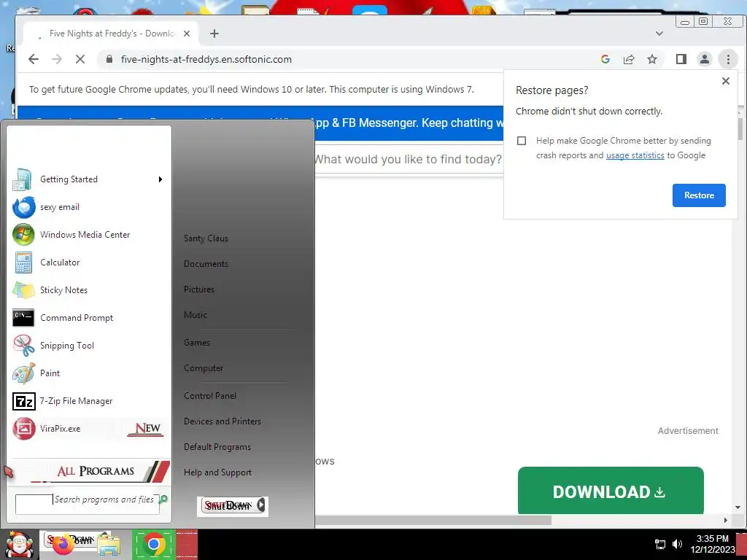Dismiss the Restore pages popup
747x560 pixels.
click(726, 81)
